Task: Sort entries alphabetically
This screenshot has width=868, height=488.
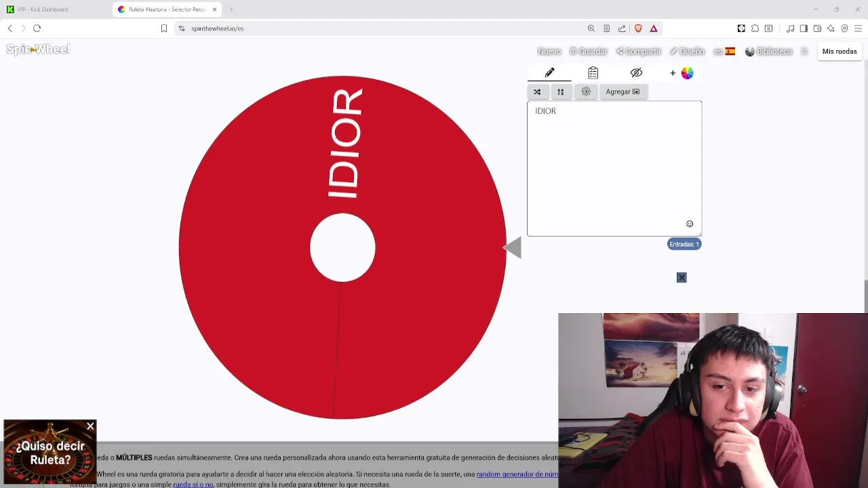Action: pyautogui.click(x=561, y=91)
